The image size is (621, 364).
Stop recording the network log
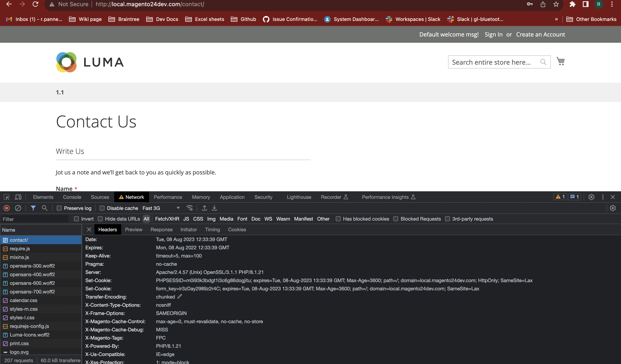tap(6, 208)
